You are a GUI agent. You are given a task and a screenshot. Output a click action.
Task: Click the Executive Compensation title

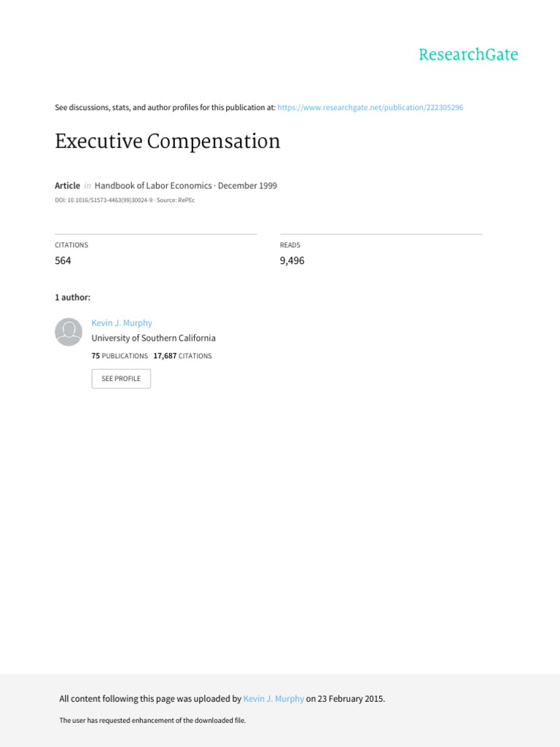(168, 141)
